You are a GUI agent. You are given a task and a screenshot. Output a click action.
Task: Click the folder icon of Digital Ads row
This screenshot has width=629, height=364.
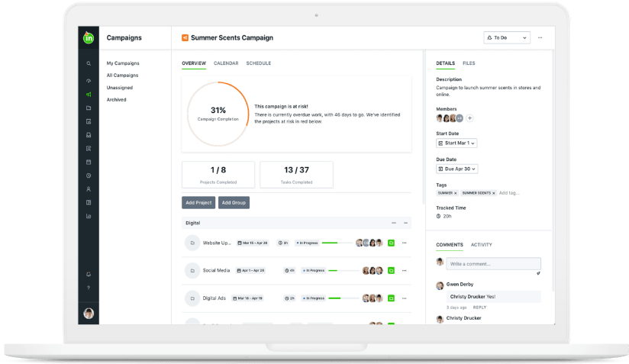pos(192,298)
